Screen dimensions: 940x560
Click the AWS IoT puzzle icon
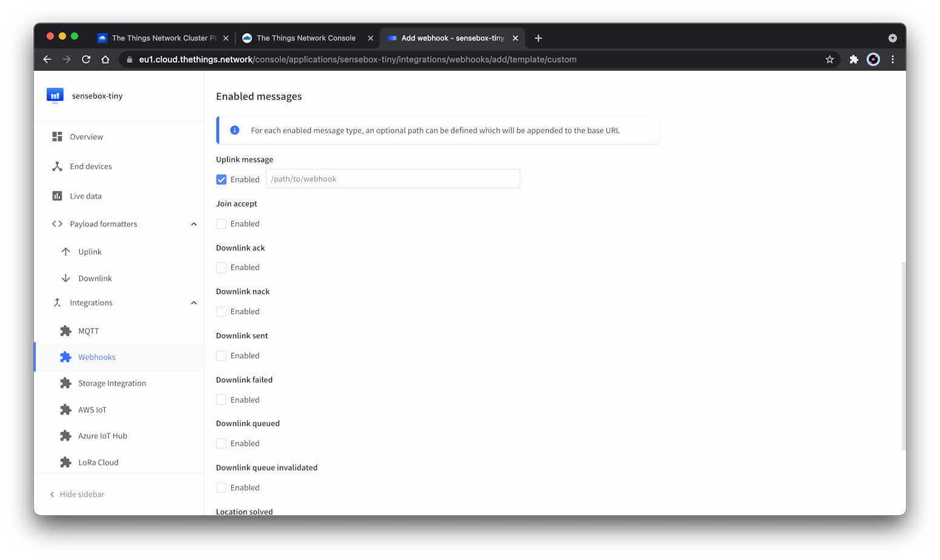pyautogui.click(x=65, y=410)
